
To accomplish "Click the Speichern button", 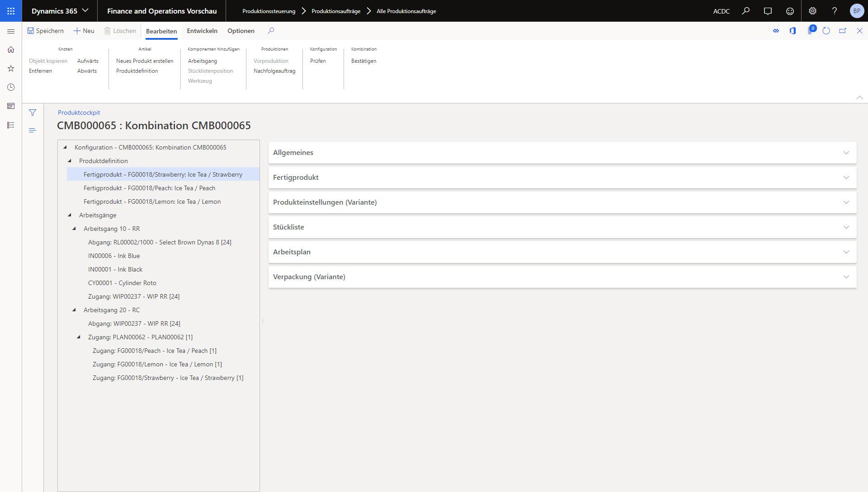I will [45, 31].
